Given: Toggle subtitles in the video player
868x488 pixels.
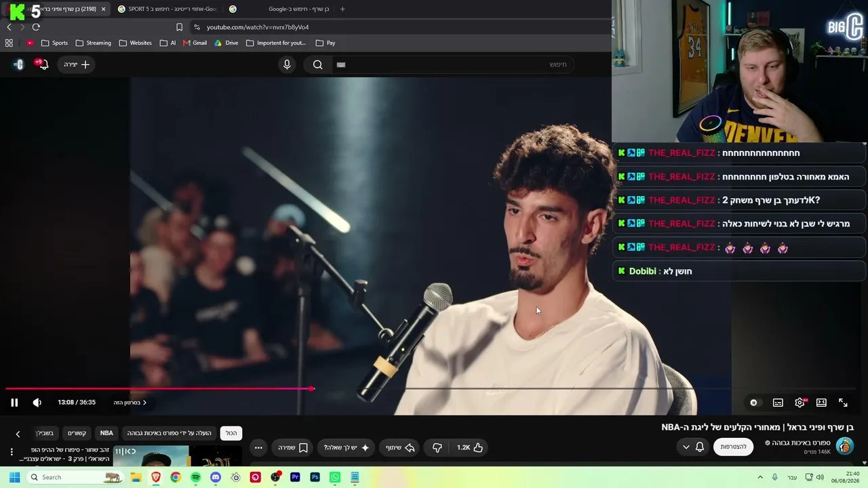Looking at the screenshot, I should tap(778, 403).
